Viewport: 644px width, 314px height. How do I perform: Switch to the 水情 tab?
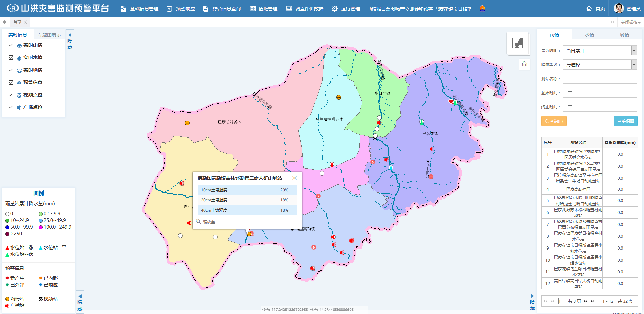click(589, 35)
